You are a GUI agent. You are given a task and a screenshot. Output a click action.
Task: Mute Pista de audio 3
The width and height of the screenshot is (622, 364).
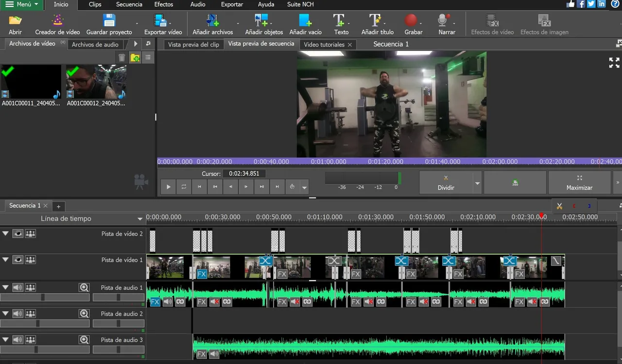click(18, 340)
